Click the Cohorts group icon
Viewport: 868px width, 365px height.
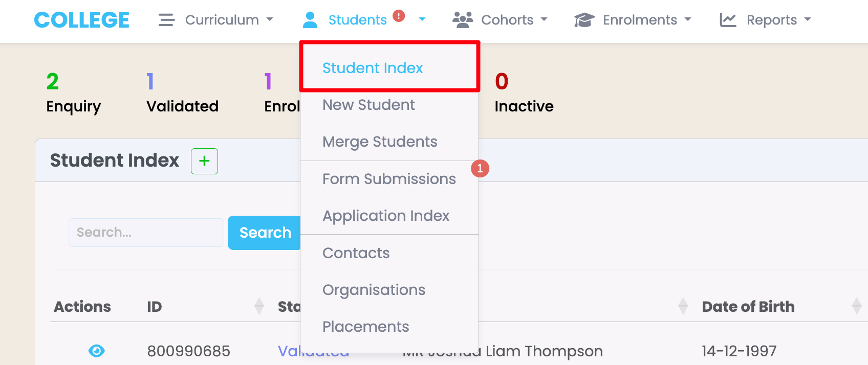pos(463,20)
